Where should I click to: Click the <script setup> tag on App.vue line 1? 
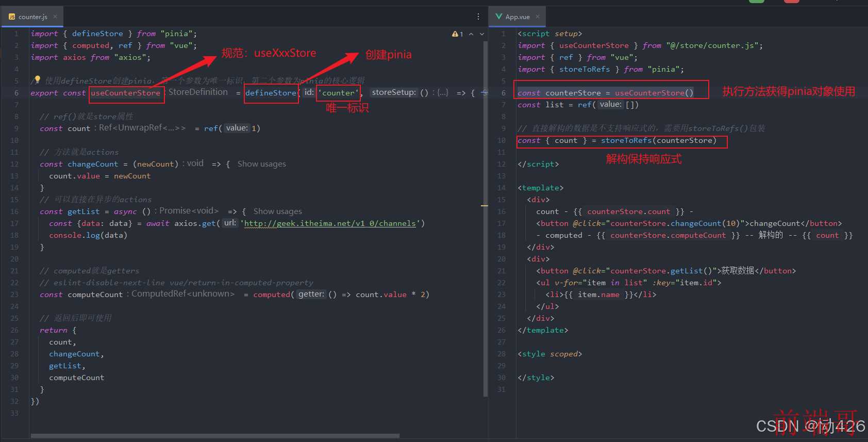pos(550,34)
